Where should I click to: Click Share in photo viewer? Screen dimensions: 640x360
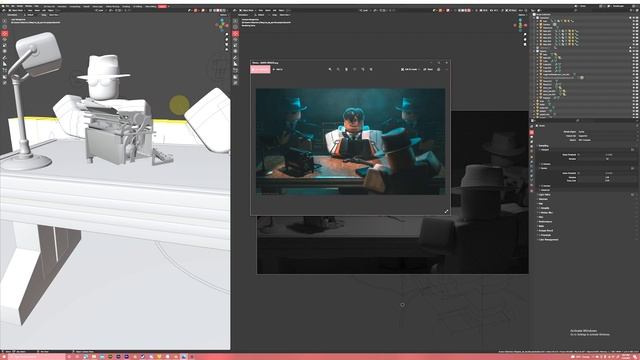point(428,69)
